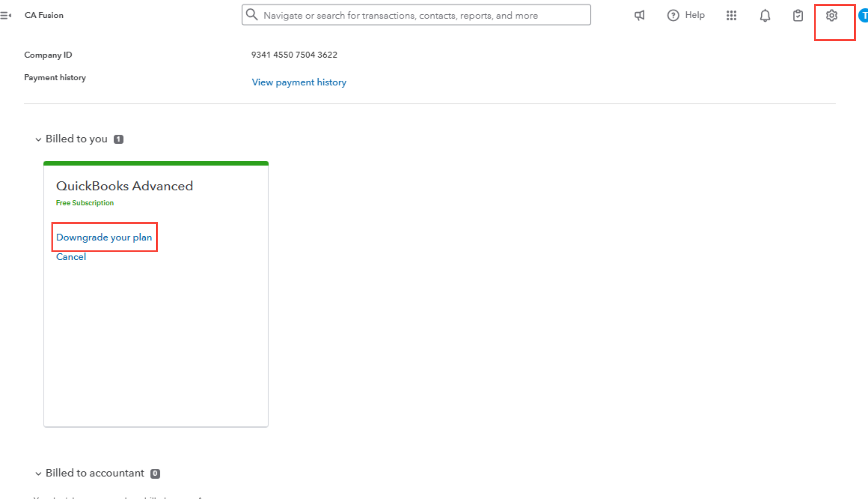Viewport: 868px width, 499px height.
Task: Click Downgrade your plan link
Action: point(104,237)
